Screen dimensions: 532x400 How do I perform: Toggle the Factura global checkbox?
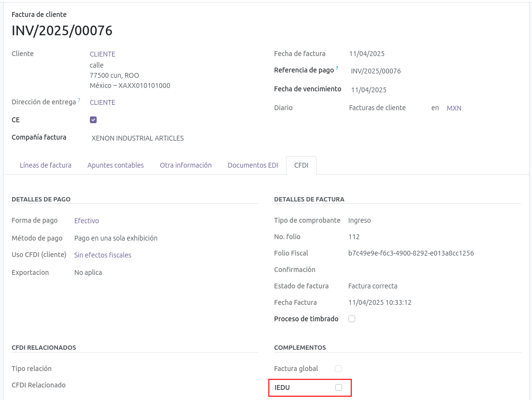(x=338, y=369)
